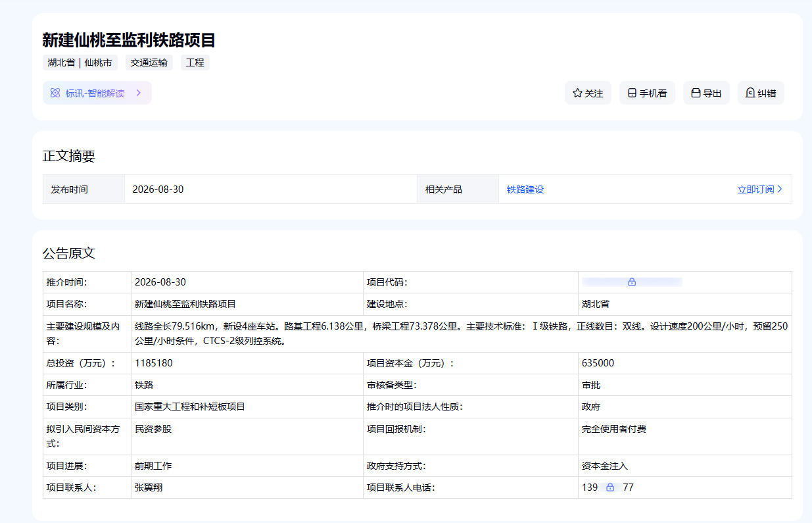Click the contact name 张翼翔
Screen dimensions: 812x523
coord(149,487)
